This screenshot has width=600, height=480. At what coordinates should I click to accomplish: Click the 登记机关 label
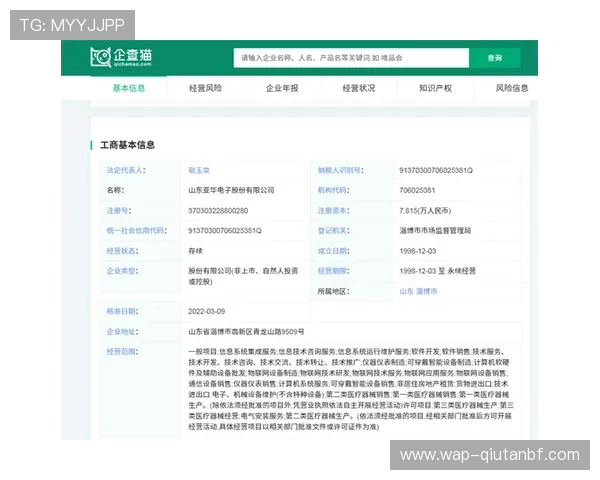click(333, 230)
